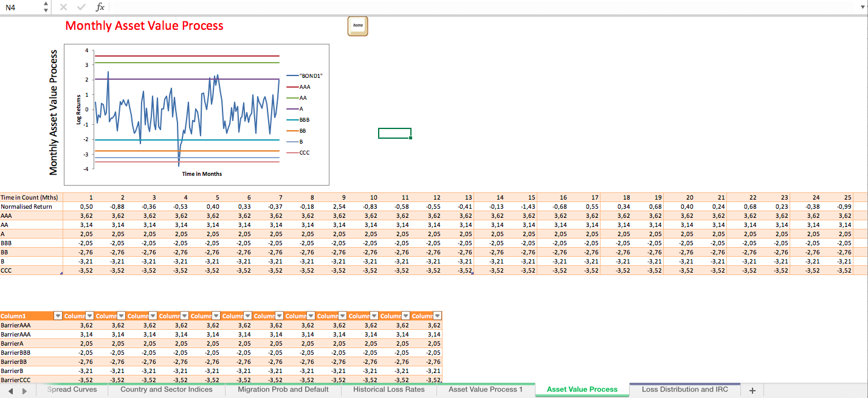Open the last Barrier table column filter dropdown
This screenshot has width=868, height=398.
[437, 316]
